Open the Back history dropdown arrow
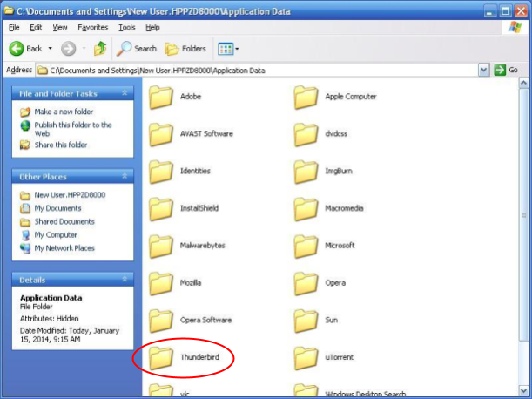 (x=51, y=49)
